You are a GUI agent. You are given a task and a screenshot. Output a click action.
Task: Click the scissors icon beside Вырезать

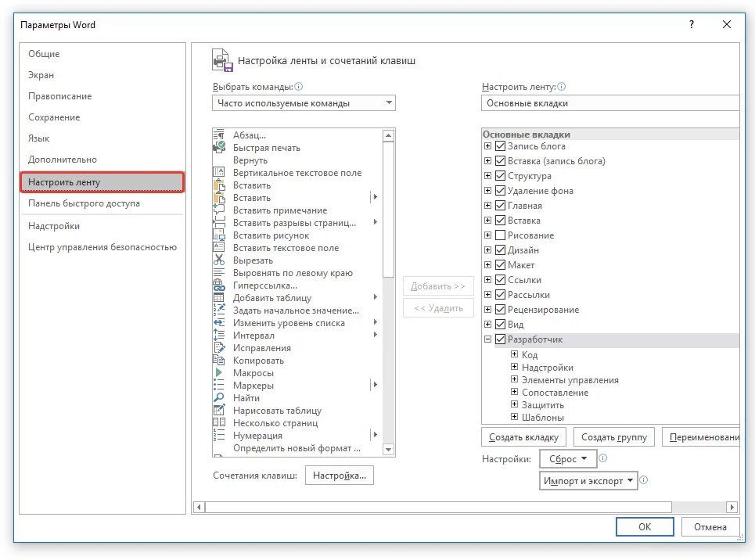[x=218, y=260]
